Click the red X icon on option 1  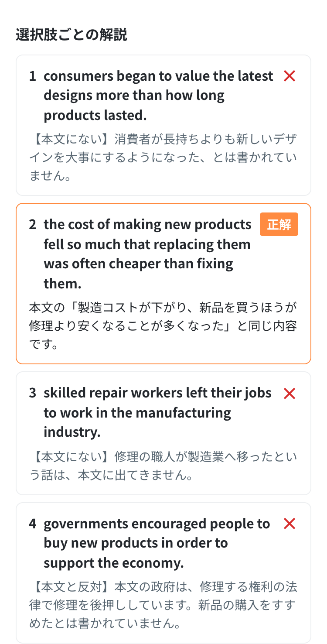click(290, 76)
